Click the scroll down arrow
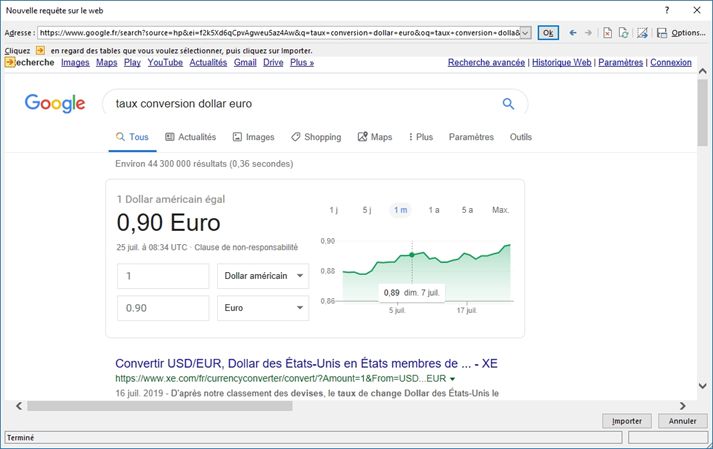The width and height of the screenshot is (713, 449). [x=703, y=386]
